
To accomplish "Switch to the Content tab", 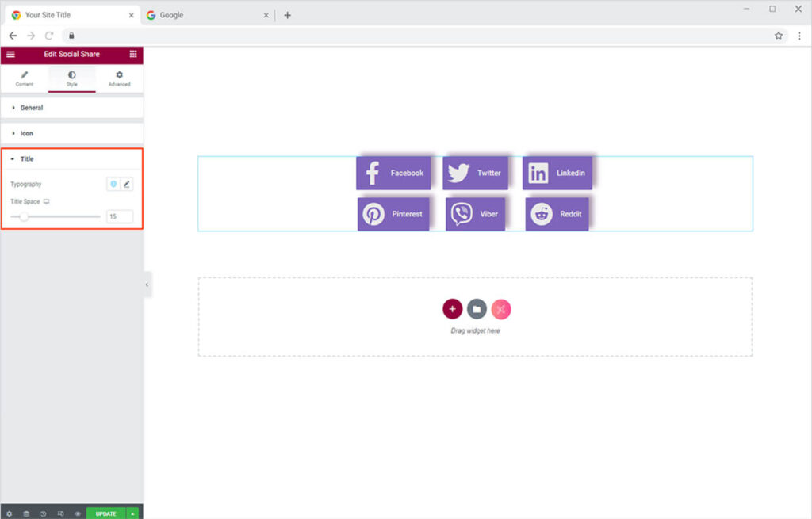I will pyautogui.click(x=25, y=78).
